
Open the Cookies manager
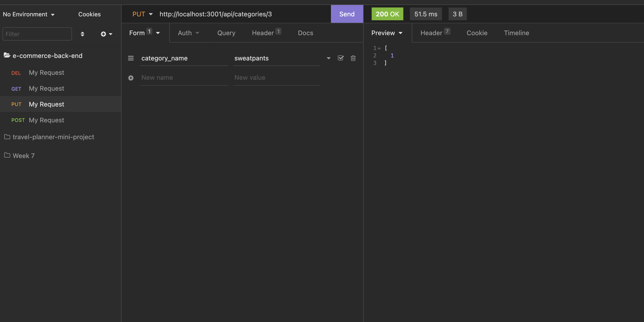point(89,14)
